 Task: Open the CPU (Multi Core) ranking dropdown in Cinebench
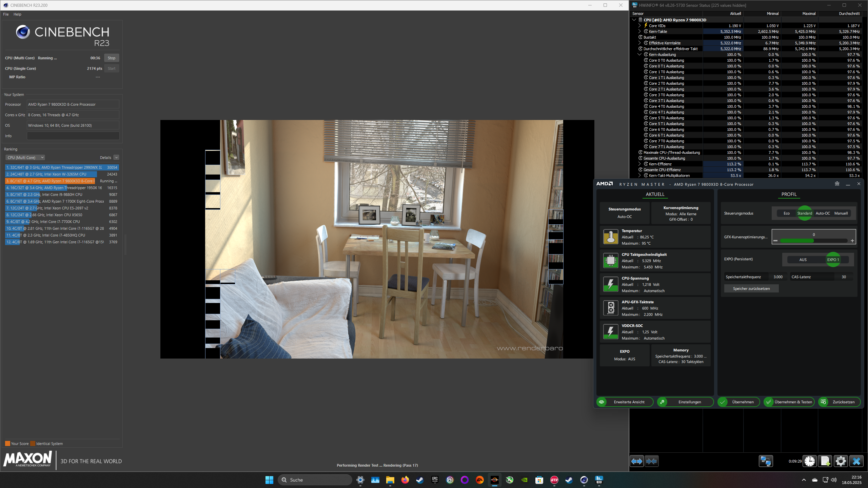pyautogui.click(x=25, y=157)
